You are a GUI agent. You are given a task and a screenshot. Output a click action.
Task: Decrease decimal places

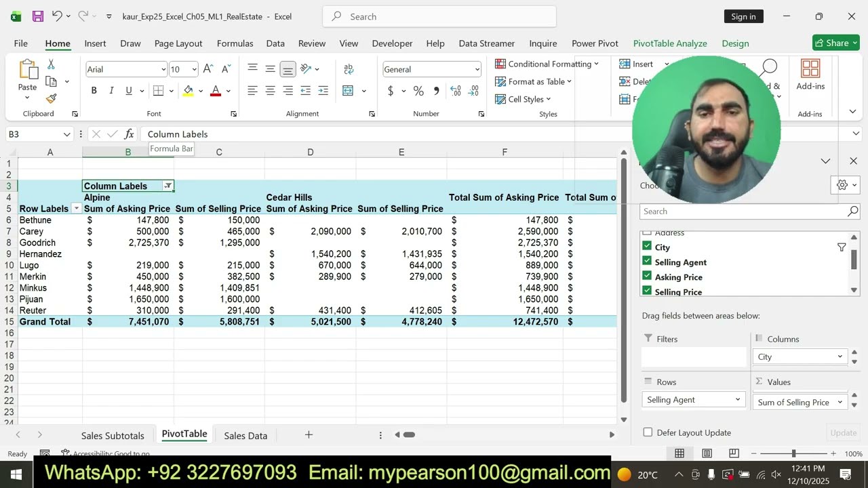[473, 91]
